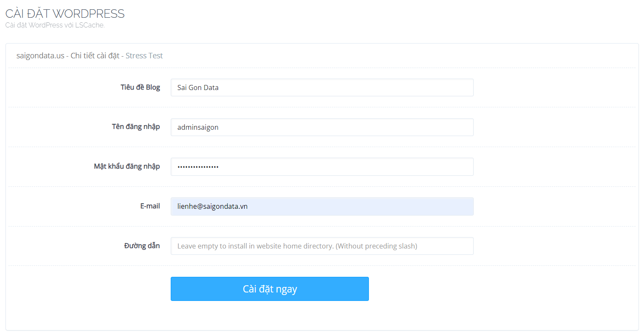Click the 'Tiêu đề Blog' label
The image size is (644, 336).
coord(140,87)
